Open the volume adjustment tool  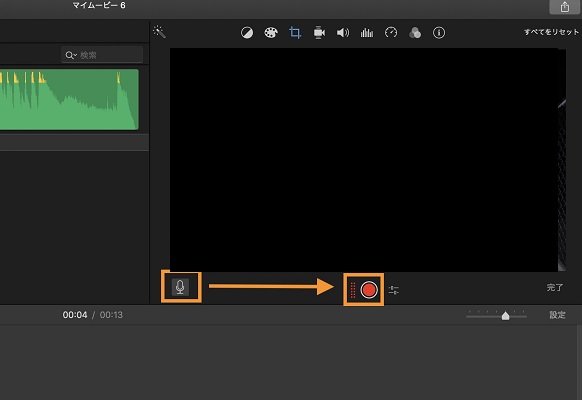[x=343, y=33]
